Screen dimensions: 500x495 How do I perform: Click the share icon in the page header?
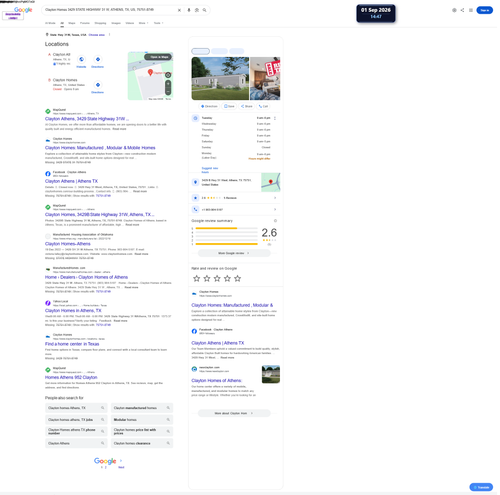(x=462, y=10)
